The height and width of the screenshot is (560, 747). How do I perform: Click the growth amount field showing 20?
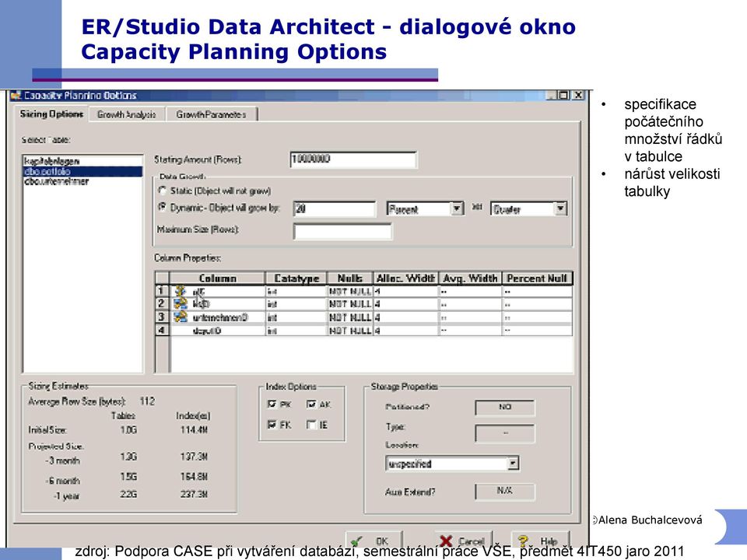point(335,209)
